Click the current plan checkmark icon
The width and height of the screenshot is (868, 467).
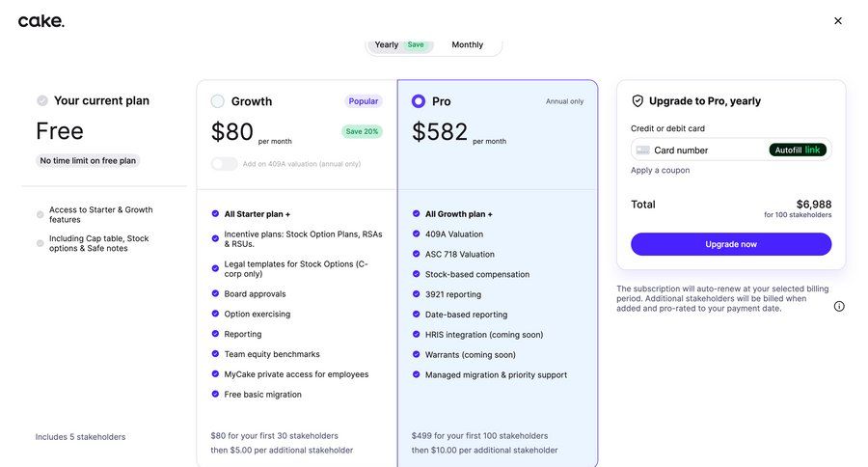42,100
